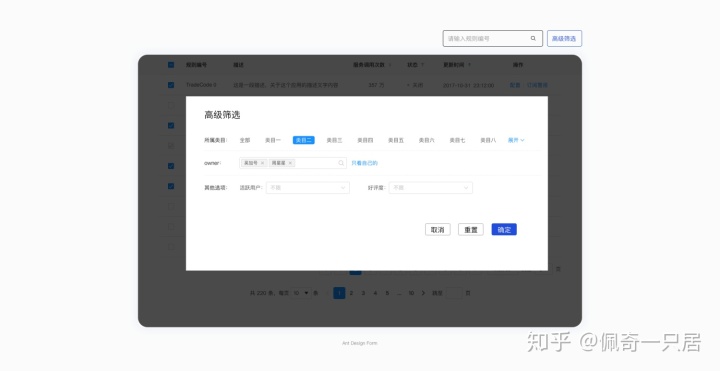The width and height of the screenshot is (720, 371).
Task: Click the 高级筛选 button at top right
Action: [564, 39]
